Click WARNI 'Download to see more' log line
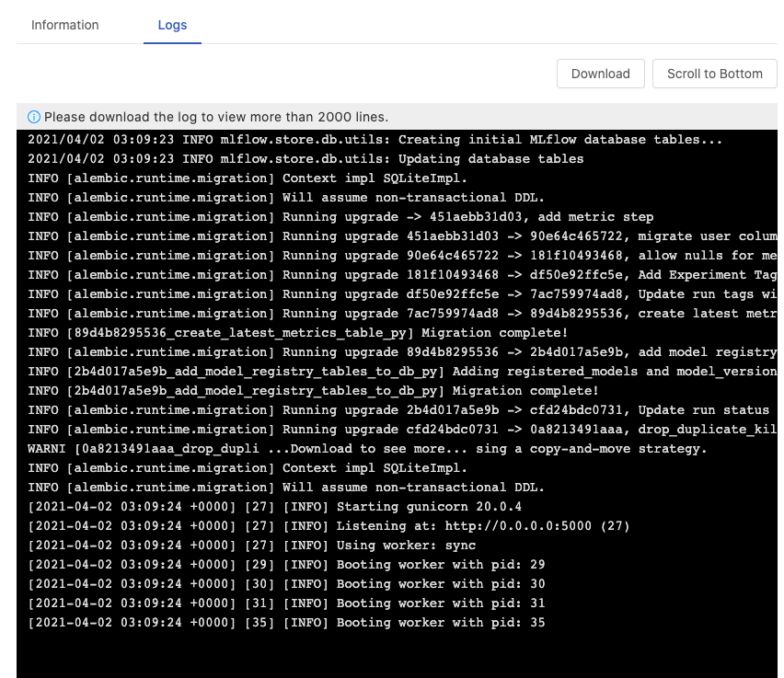 tap(367, 449)
